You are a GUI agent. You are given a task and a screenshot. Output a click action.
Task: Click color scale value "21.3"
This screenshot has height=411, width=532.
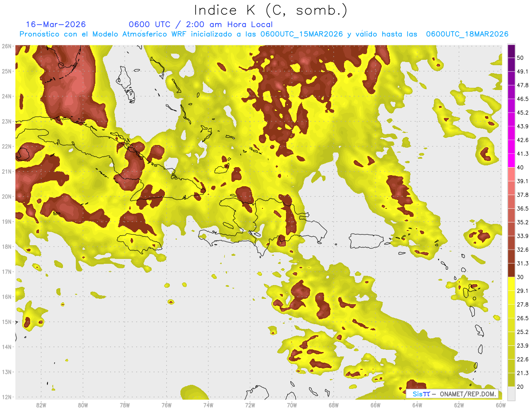(523, 373)
